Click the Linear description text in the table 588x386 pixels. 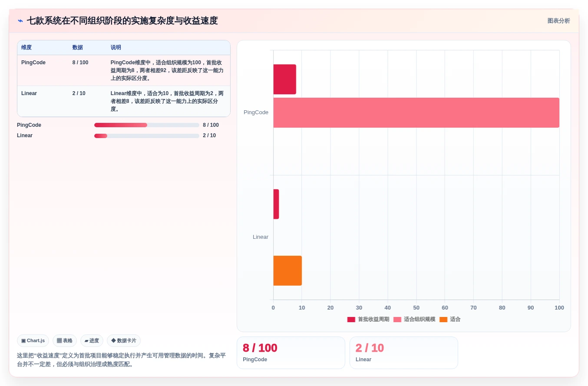[x=167, y=101]
